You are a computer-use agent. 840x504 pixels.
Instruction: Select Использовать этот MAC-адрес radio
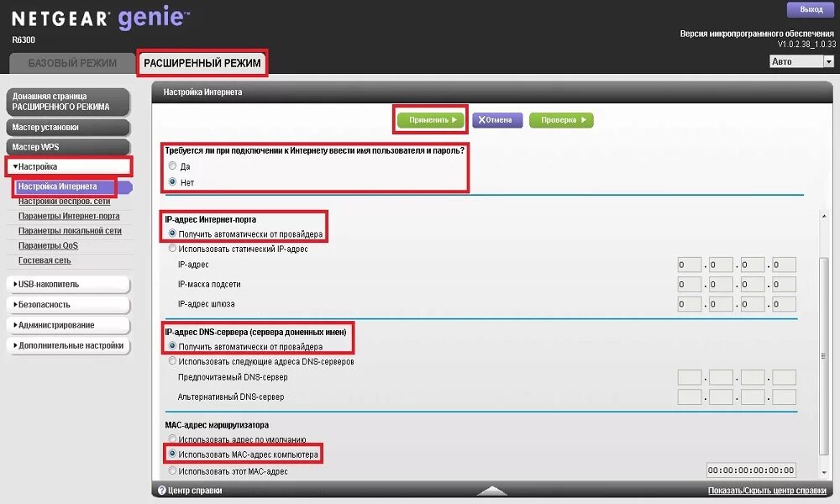[x=172, y=470]
